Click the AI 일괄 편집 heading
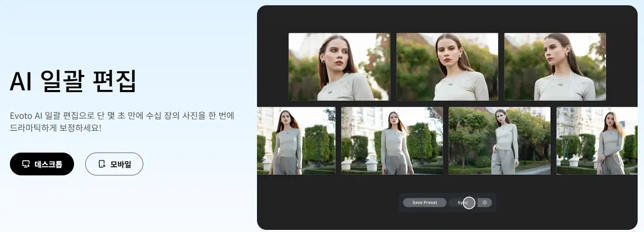 (x=73, y=81)
